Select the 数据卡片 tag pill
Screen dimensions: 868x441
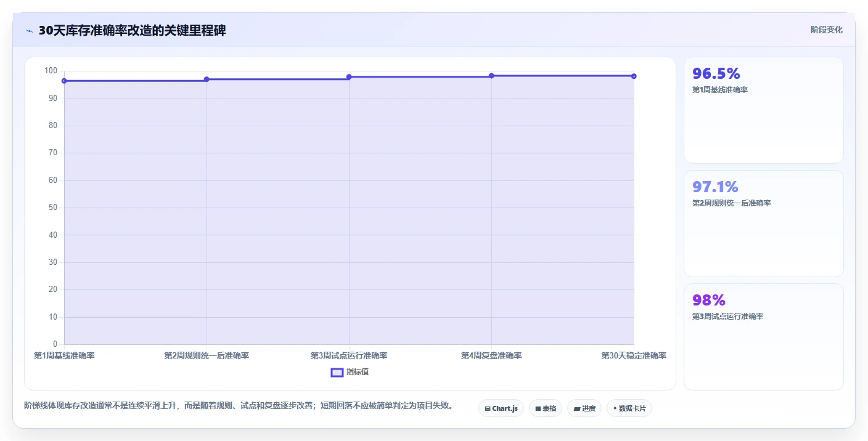(629, 408)
